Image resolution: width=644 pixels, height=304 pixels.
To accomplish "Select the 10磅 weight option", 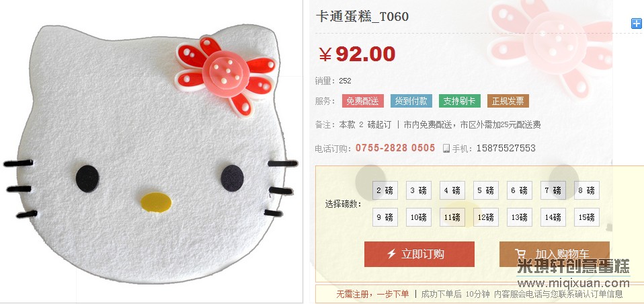I will click(x=419, y=217).
